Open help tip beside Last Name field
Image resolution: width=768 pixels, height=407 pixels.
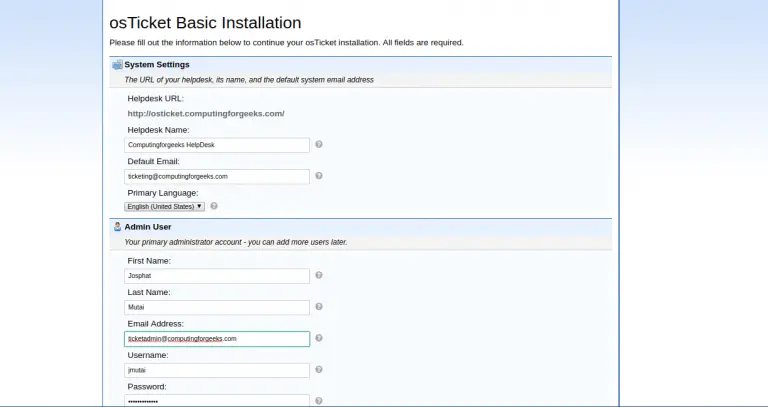[x=319, y=307]
